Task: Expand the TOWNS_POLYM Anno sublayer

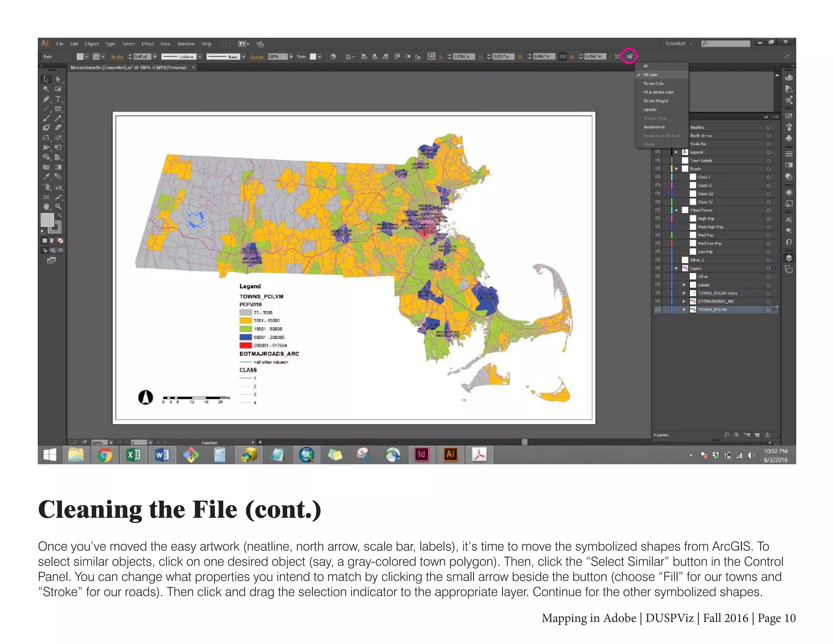Action: (x=684, y=293)
